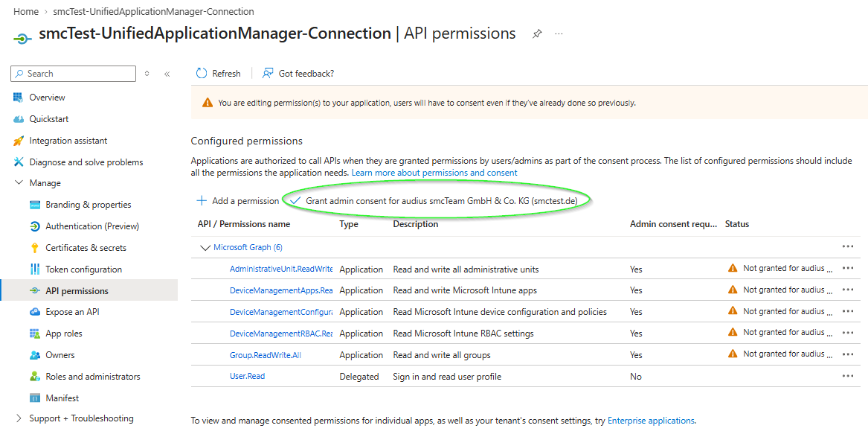Screen dimensions: 868x437
Task: Click the Roles and administrators icon
Action: [x=35, y=377]
